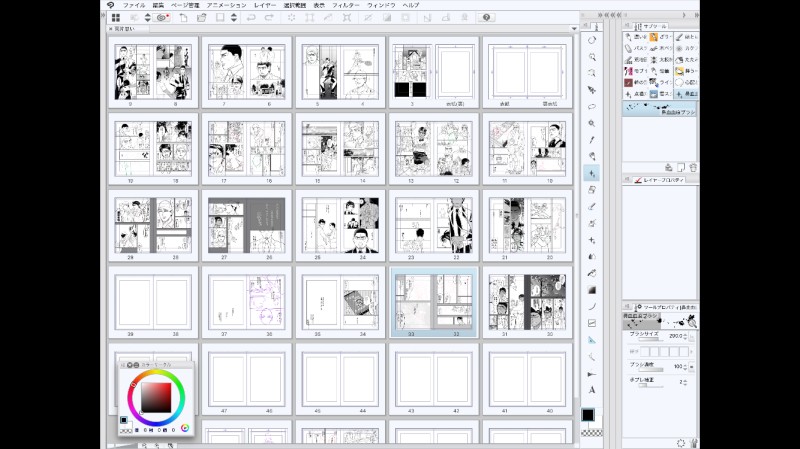Viewport: 800px width, 449px height.
Task: Close the document tab with x
Action: tap(111, 29)
